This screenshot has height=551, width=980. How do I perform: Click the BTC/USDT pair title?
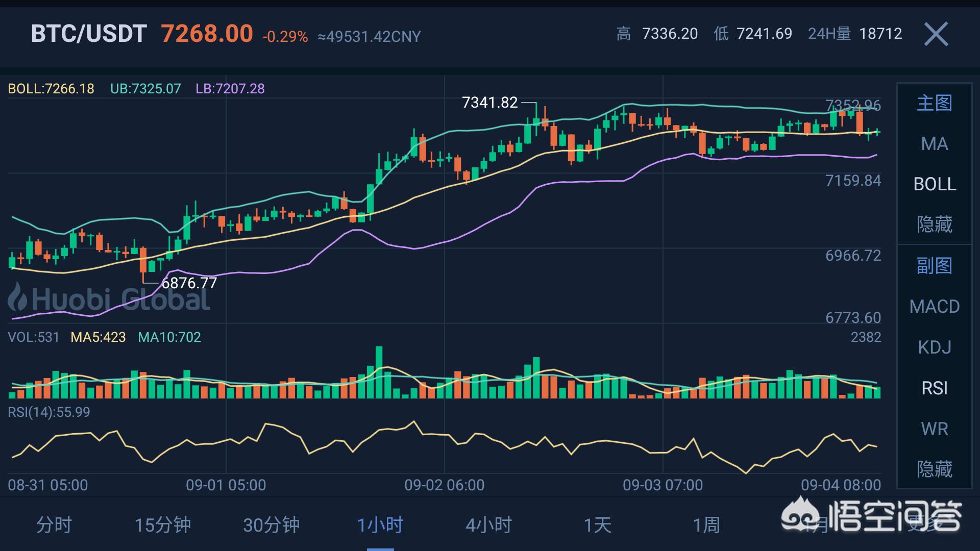click(89, 34)
